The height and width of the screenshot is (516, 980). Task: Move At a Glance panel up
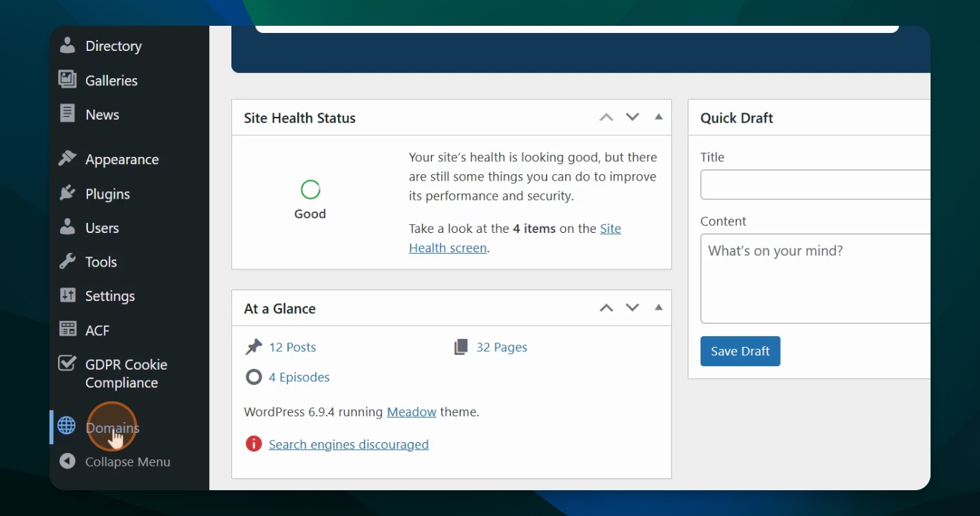point(606,308)
